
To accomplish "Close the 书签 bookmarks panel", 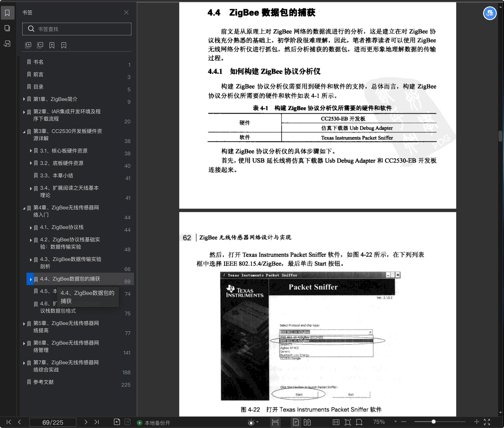I will tap(126, 12).
